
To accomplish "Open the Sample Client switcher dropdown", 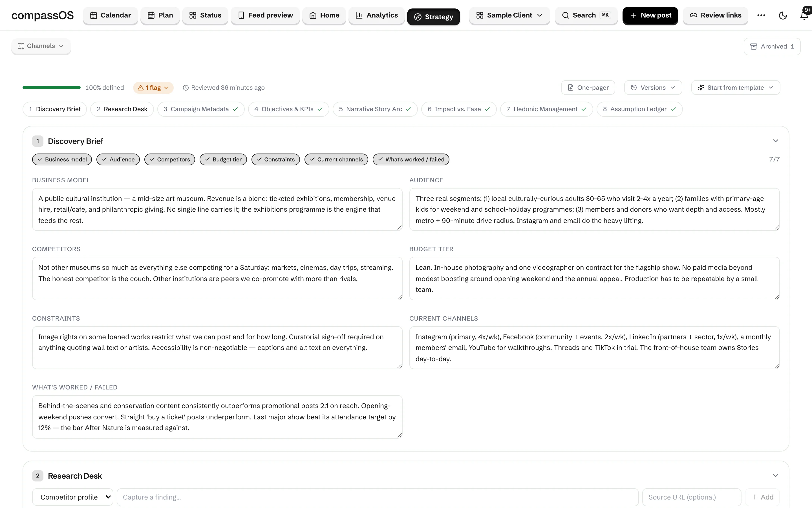I will point(509,15).
